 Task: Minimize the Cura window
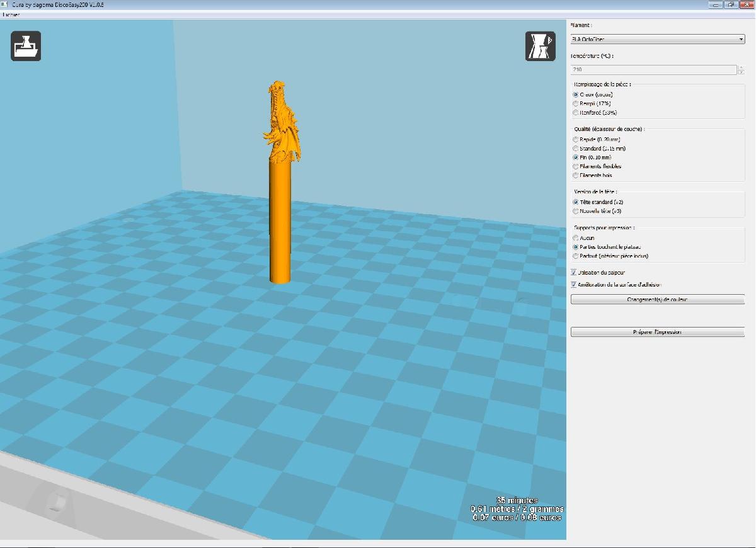coord(714,4)
